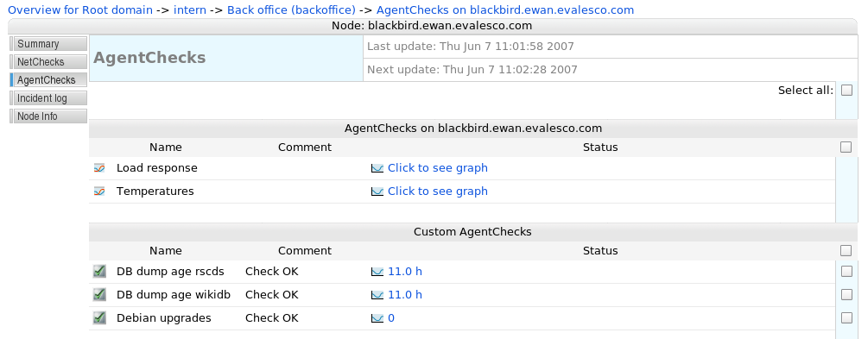This screenshot has width=868, height=339.
Task: Click the green check icon for DB dump age rscds
Action: tap(99, 271)
